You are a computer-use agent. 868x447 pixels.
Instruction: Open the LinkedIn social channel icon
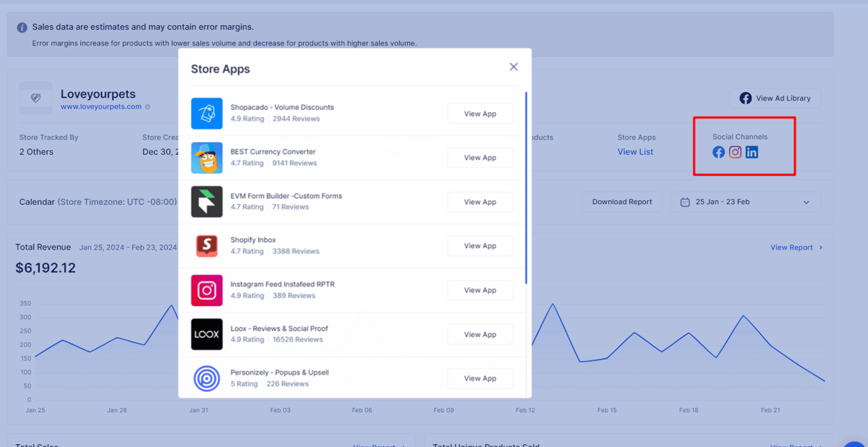[x=752, y=152]
